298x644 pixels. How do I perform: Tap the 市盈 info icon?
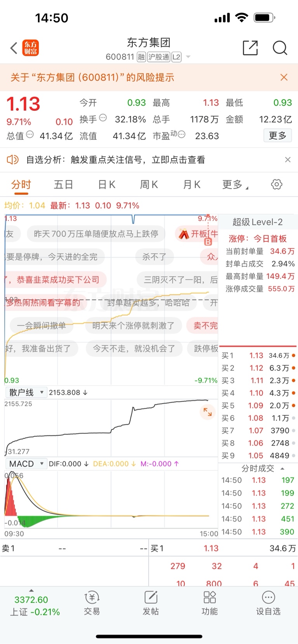[x=181, y=135]
